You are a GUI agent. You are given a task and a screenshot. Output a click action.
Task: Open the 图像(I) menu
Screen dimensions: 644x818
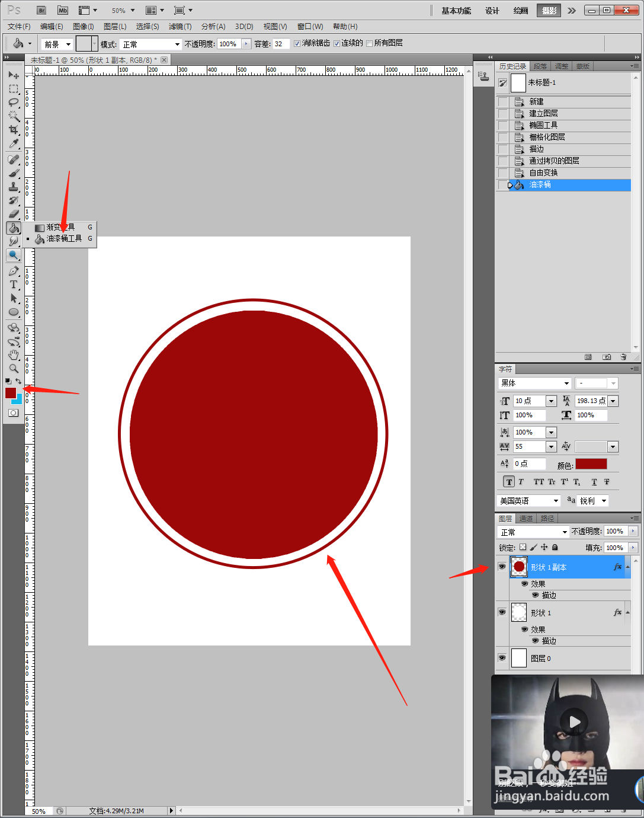(84, 27)
